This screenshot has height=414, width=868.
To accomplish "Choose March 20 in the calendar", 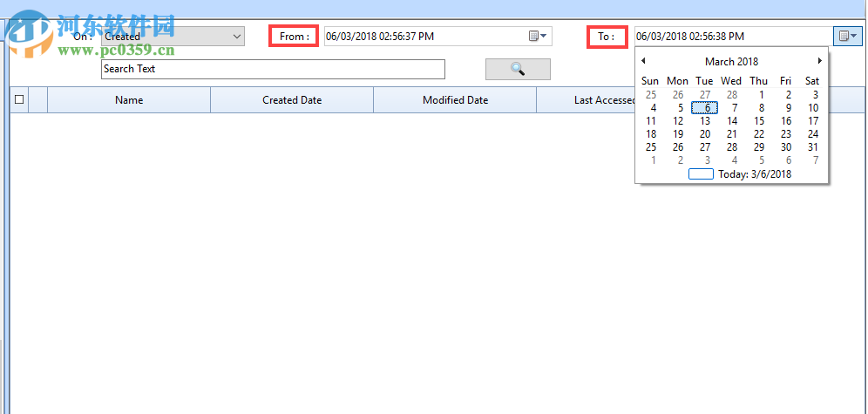I will 705,134.
